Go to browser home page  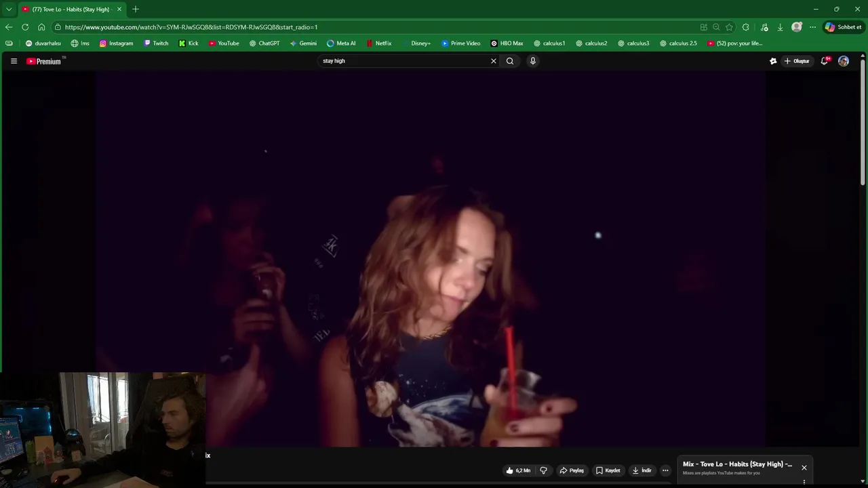tap(41, 27)
